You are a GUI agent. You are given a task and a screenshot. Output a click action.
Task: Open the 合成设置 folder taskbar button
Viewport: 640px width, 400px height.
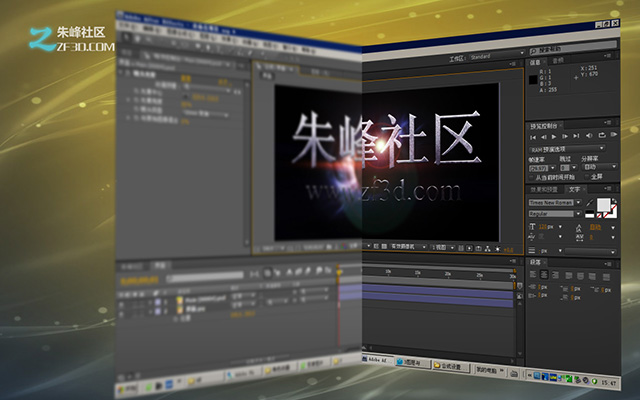click(451, 366)
